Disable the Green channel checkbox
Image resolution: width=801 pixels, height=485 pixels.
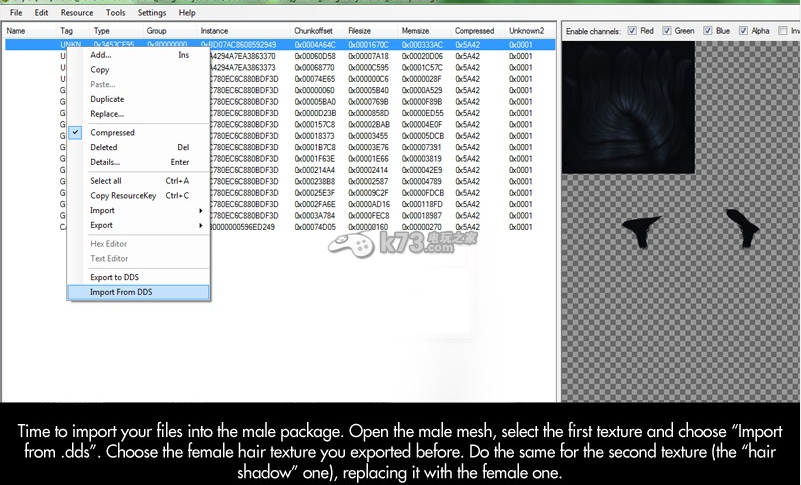pos(666,32)
